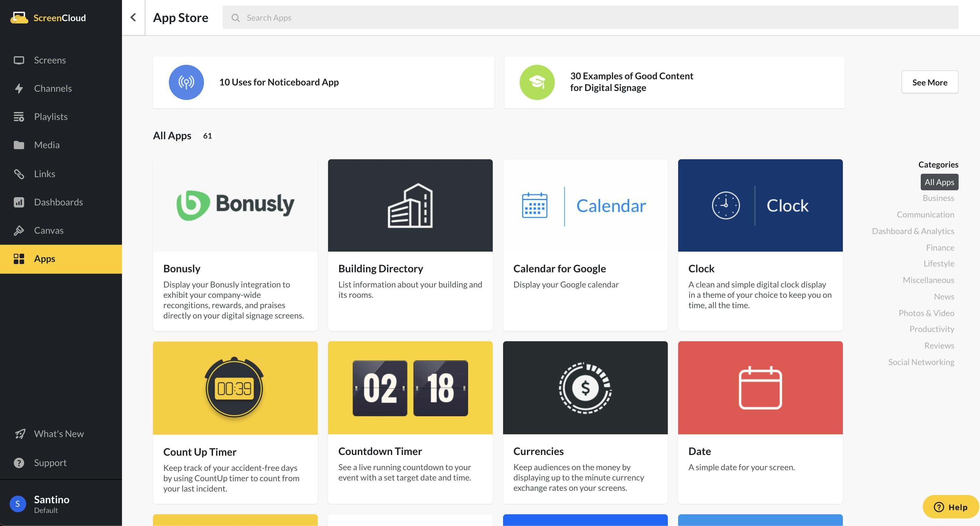Click the Currencies title text
The image size is (980, 526).
(538, 452)
